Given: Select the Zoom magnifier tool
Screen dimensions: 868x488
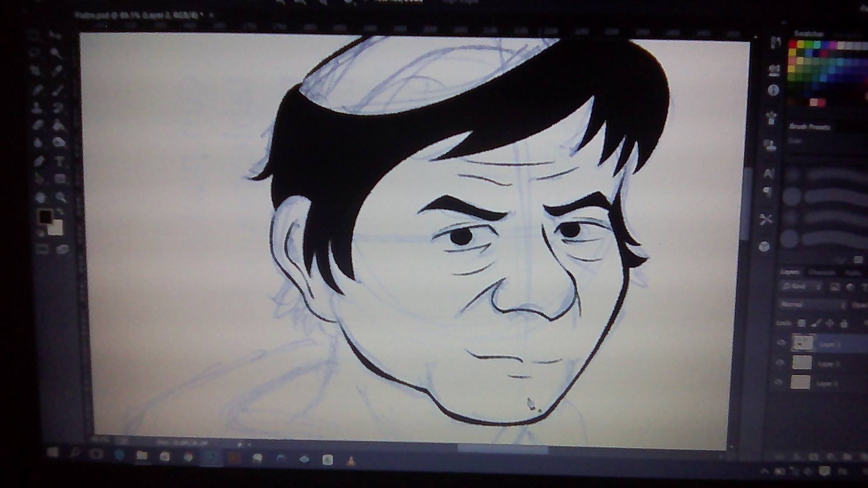Looking at the screenshot, I should 60,197.
